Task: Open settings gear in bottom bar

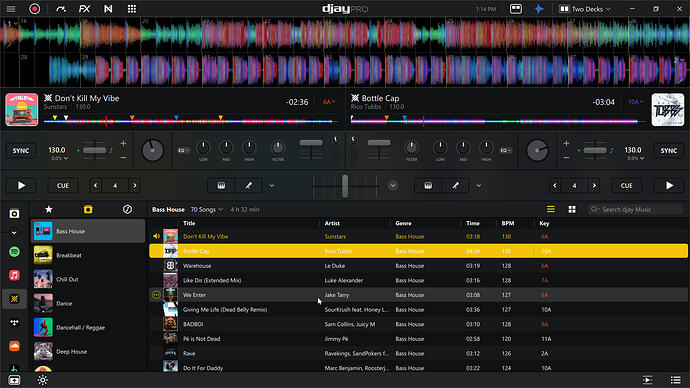Action: (x=43, y=380)
